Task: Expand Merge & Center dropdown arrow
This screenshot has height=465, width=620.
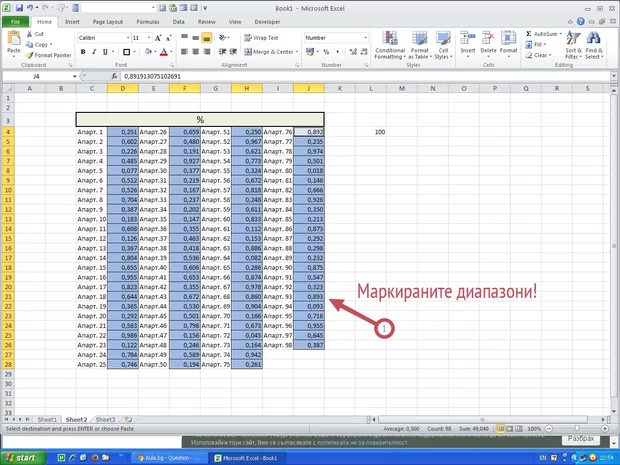Action: click(297, 52)
